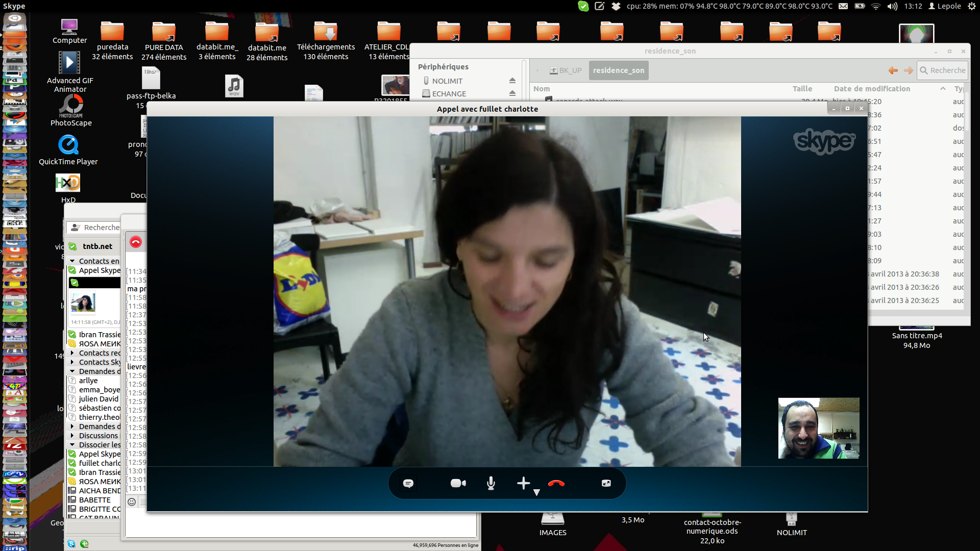Sort files by Taille column

[802, 89]
